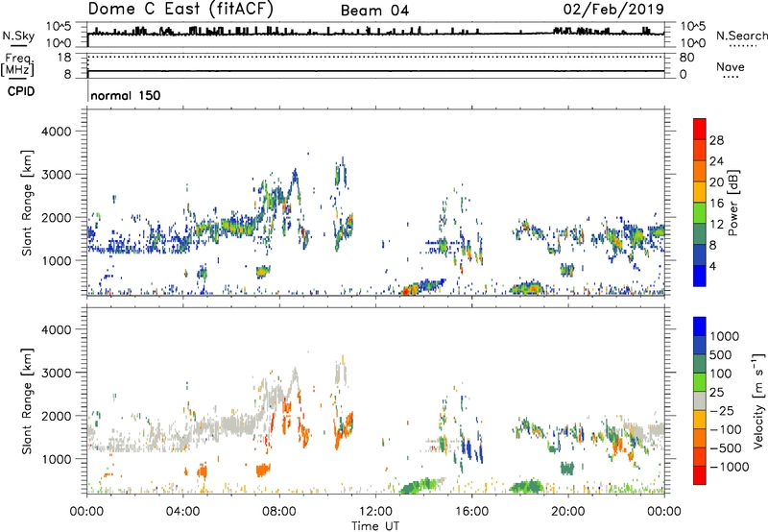Click the "Beam 04" label
Image resolution: width=768 pixels, height=532 pixels.
coord(374,11)
